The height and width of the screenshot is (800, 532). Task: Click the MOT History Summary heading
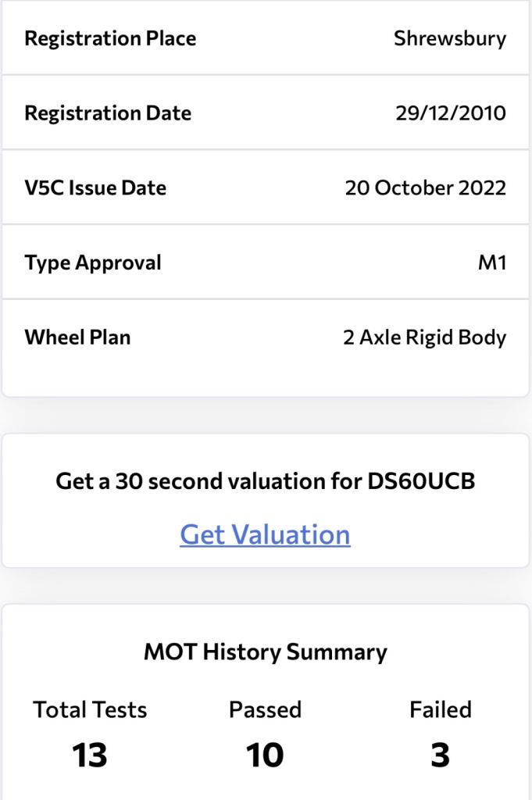(x=266, y=652)
